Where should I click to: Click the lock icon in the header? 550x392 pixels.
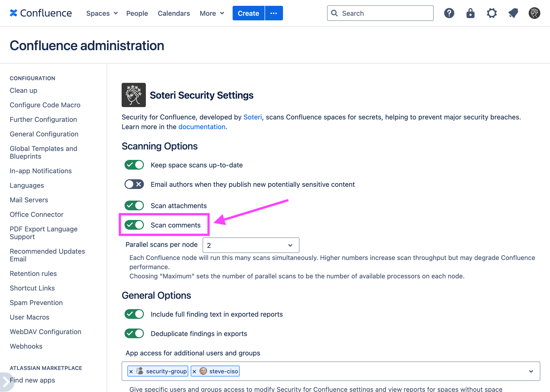point(470,13)
